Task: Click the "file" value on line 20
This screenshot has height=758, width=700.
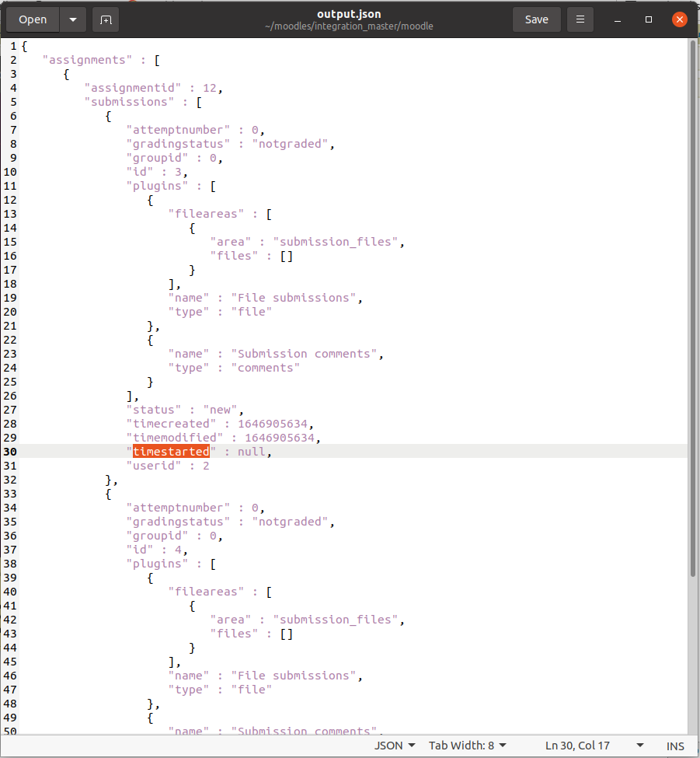Action: coord(251,313)
